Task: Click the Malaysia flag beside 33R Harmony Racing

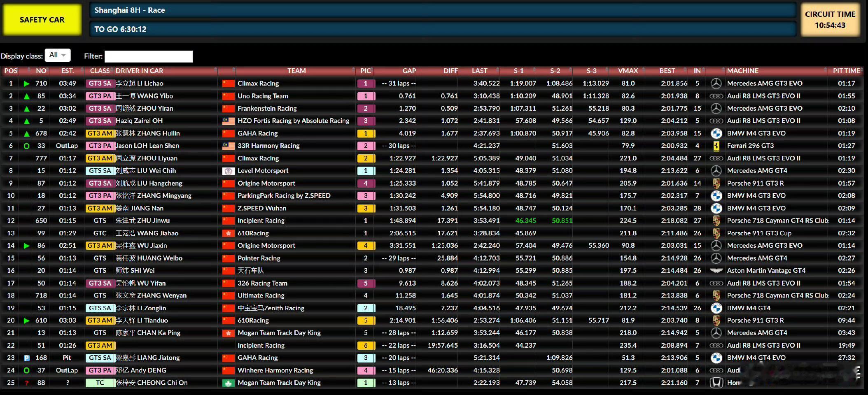Action: point(228,146)
